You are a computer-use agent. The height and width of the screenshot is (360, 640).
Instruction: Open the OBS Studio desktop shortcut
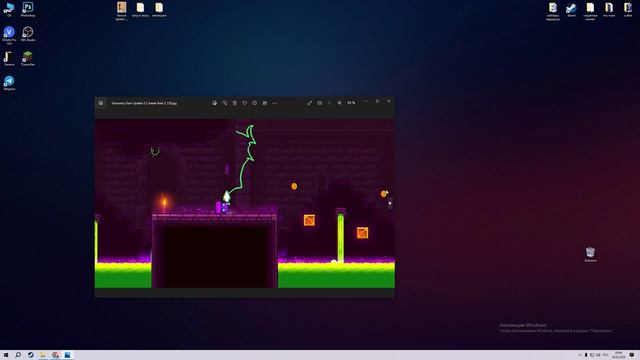click(28, 34)
